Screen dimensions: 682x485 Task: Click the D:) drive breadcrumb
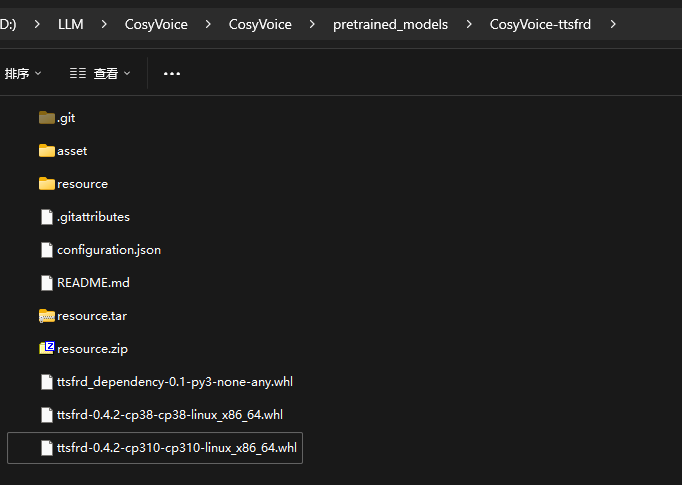pos(8,24)
